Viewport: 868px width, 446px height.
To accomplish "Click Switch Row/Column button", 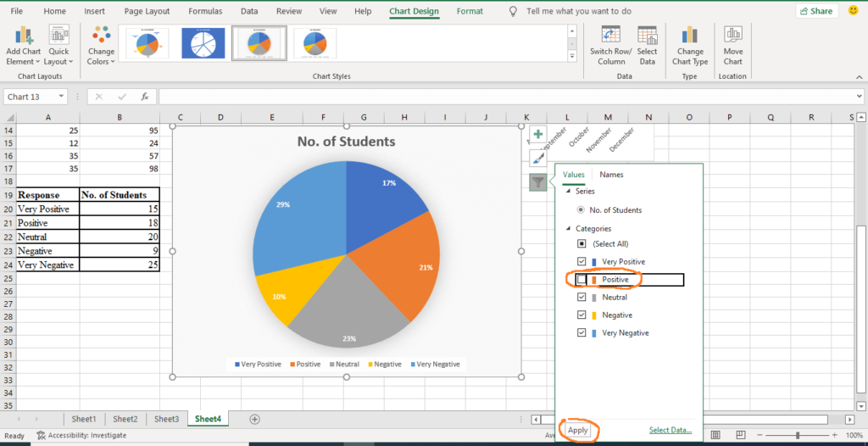I will click(611, 46).
